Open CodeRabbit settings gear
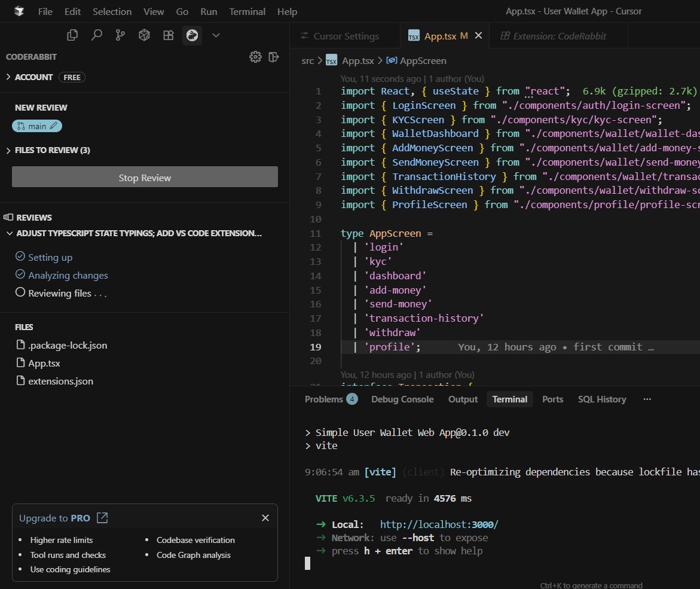 (x=255, y=57)
